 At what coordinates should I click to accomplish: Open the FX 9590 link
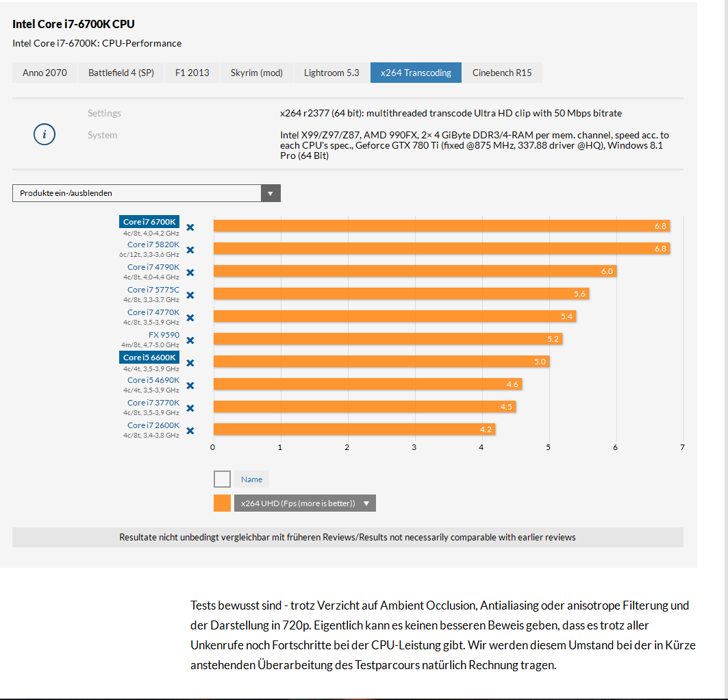coord(164,335)
